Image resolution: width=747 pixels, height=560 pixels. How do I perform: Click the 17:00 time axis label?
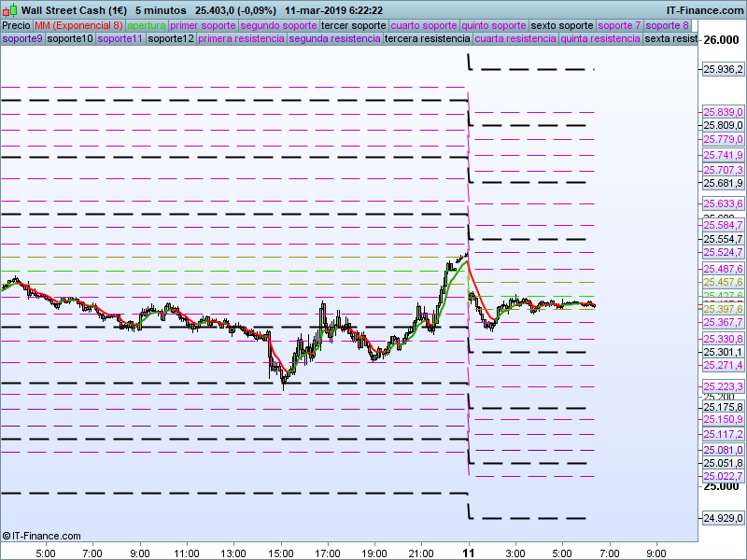tap(328, 553)
